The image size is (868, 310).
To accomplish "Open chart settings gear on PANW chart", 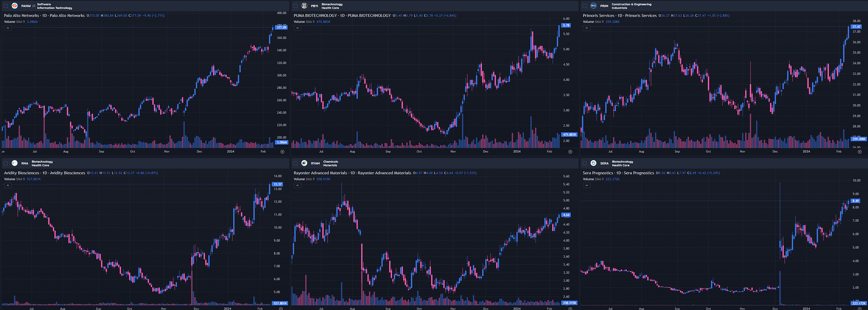I will (282, 152).
